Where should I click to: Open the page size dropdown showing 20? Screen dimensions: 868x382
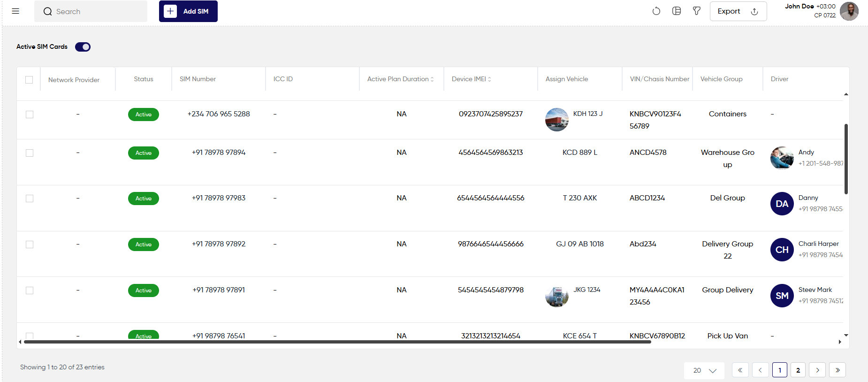pyautogui.click(x=704, y=370)
